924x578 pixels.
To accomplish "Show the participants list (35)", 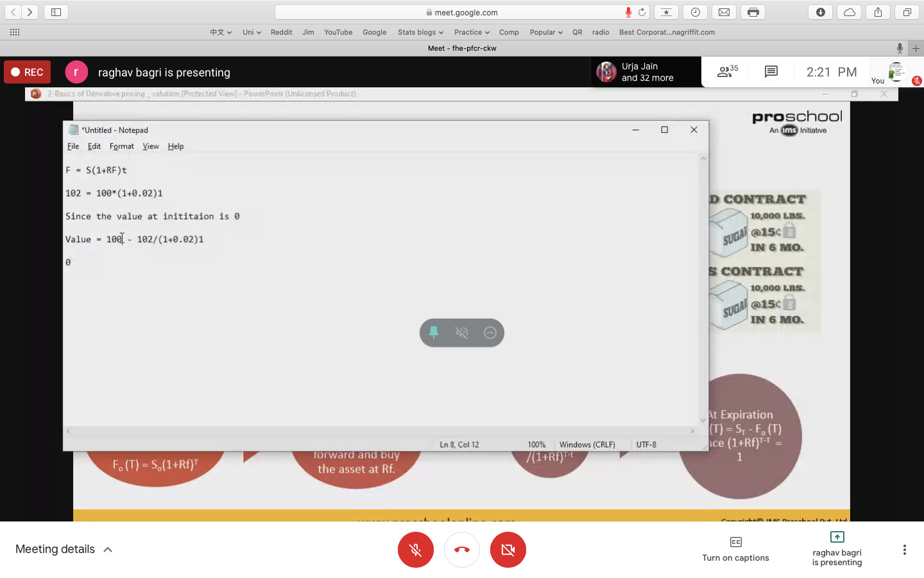I will 727,71.
